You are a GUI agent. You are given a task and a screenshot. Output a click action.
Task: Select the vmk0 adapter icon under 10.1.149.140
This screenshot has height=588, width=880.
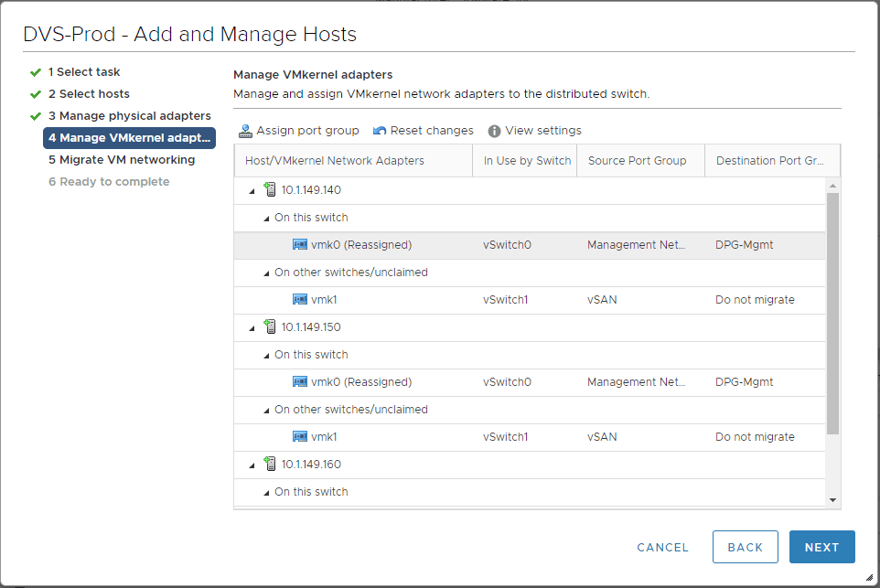299,244
